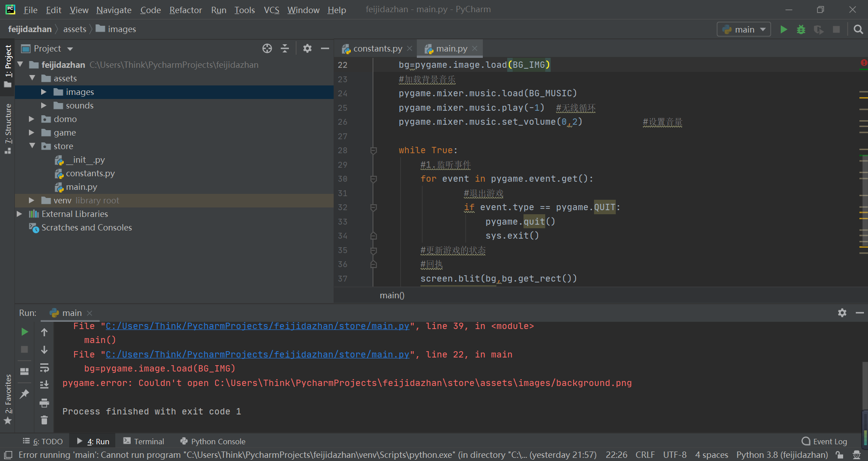
Task: Collapse all in Project panel
Action: tap(285, 48)
